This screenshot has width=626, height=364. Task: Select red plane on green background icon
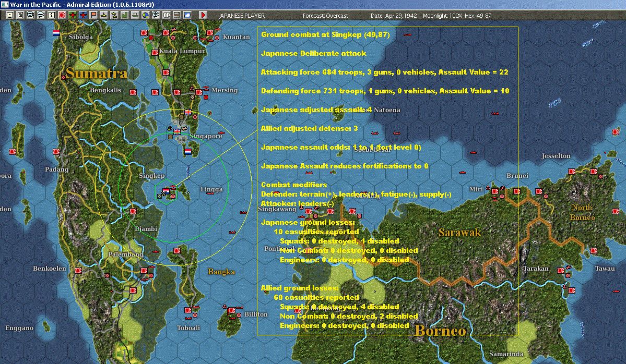point(73,15)
